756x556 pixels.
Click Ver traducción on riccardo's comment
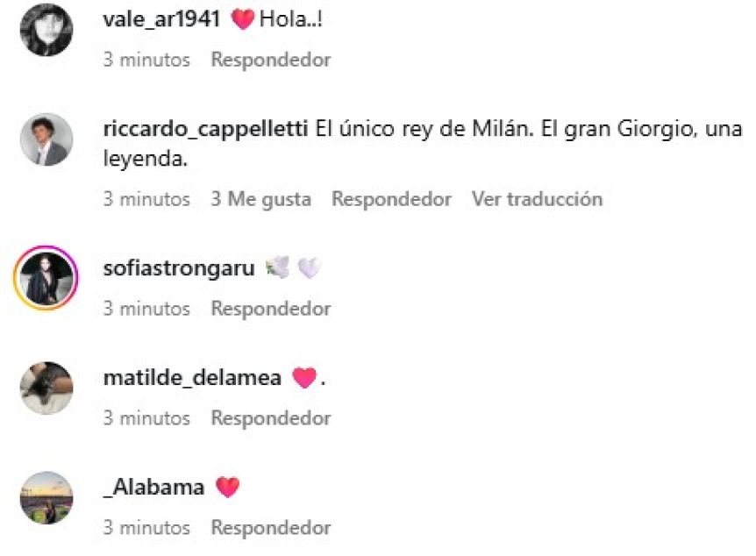click(x=537, y=199)
